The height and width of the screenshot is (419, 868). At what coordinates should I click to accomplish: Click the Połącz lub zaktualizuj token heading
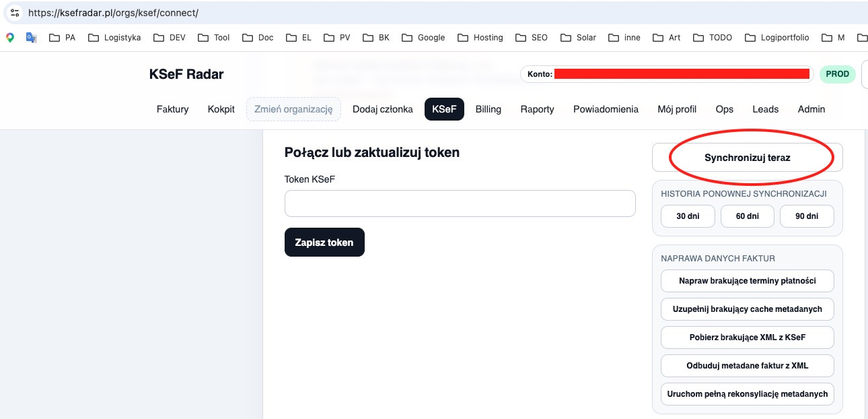(x=372, y=152)
